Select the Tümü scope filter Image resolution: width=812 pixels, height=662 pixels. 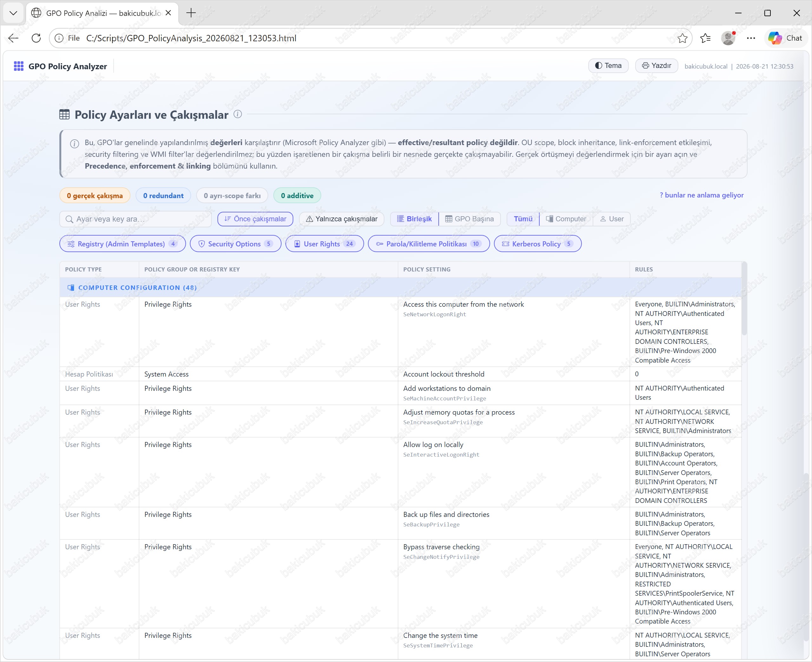523,219
